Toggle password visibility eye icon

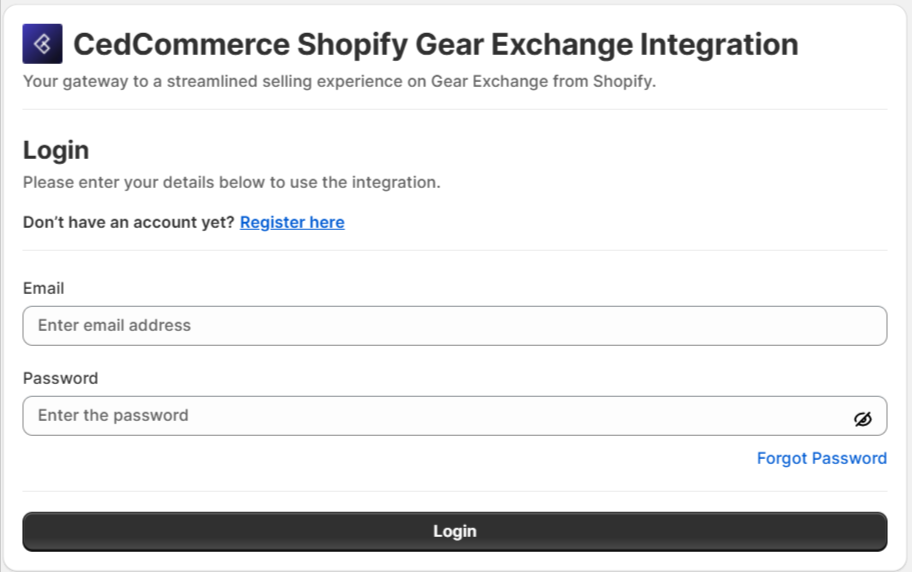pyautogui.click(x=863, y=418)
